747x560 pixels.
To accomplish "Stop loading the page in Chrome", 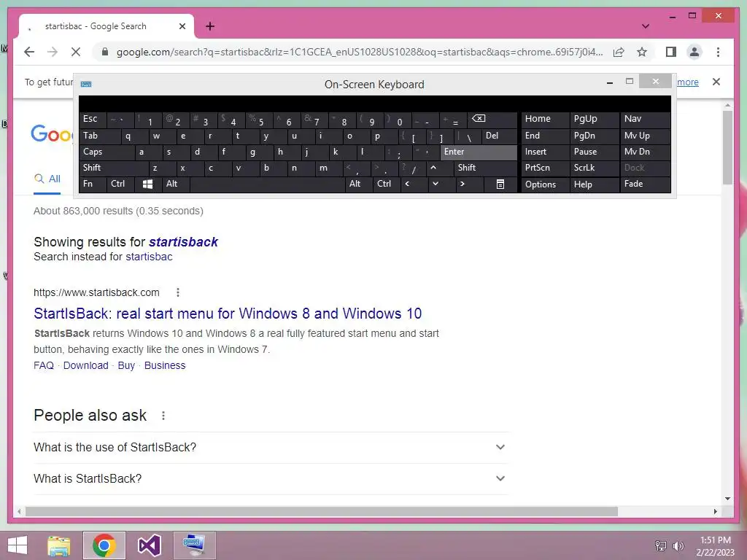I will (x=76, y=52).
